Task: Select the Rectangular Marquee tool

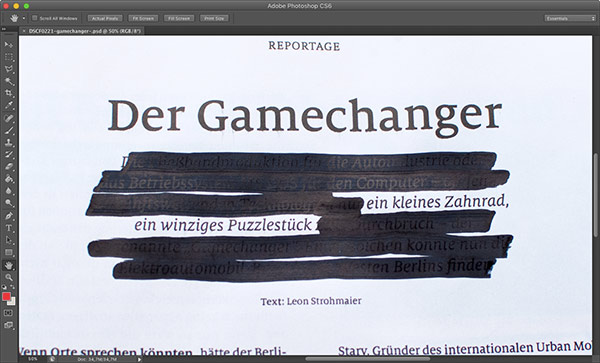Action: pos(8,57)
